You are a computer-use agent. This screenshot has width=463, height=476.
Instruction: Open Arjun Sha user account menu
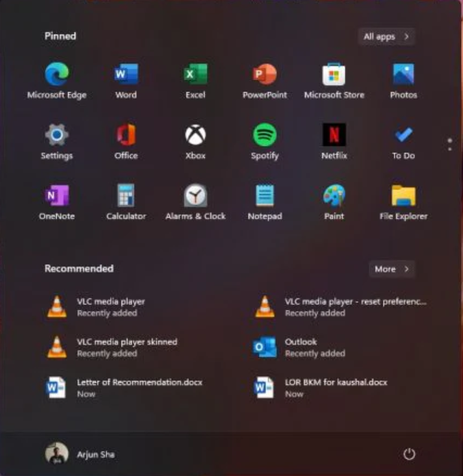click(80, 454)
